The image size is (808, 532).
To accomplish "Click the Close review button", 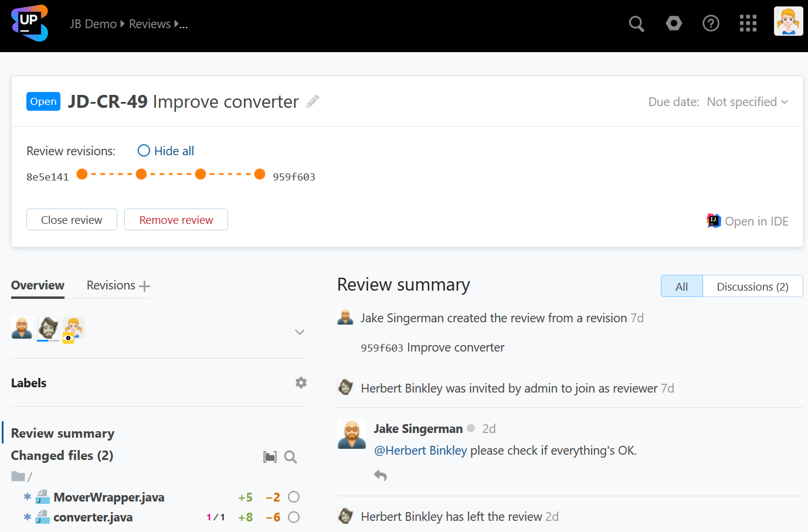I will pyautogui.click(x=72, y=220).
